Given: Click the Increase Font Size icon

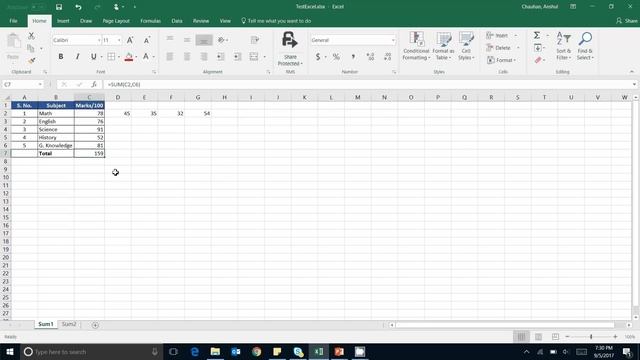Looking at the screenshot, I should click(x=130, y=40).
